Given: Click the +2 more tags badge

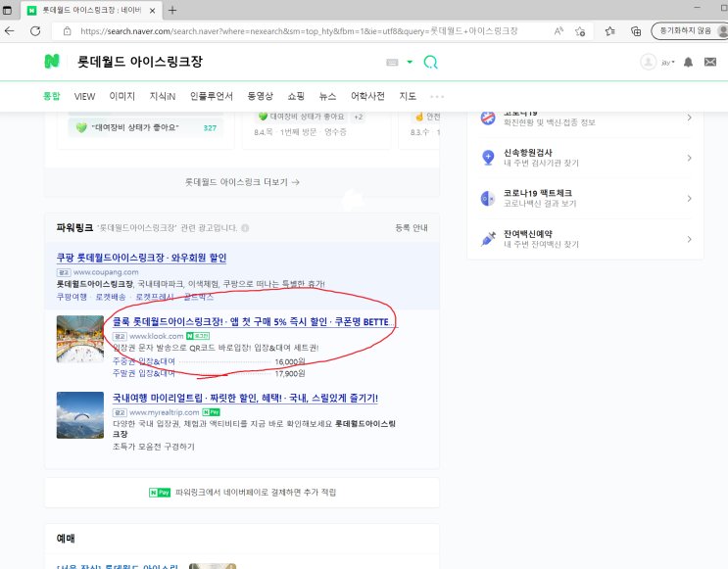Looking at the screenshot, I should tap(358, 117).
